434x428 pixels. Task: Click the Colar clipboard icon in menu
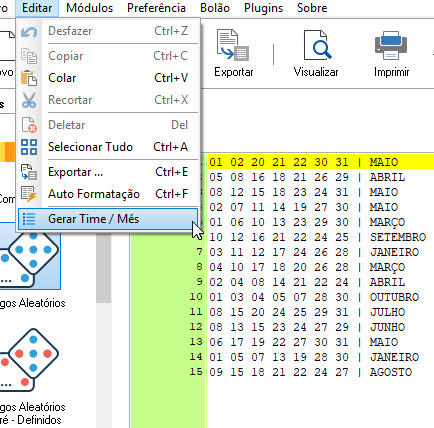tap(29, 78)
